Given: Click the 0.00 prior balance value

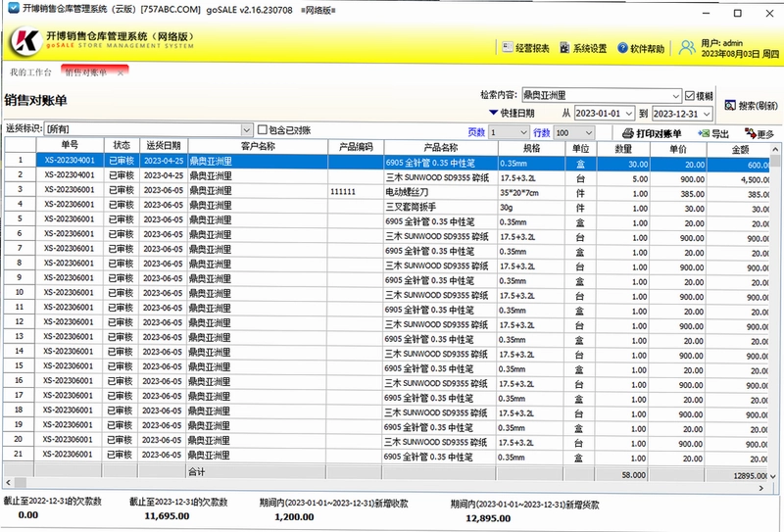Looking at the screenshot, I should (x=28, y=515).
